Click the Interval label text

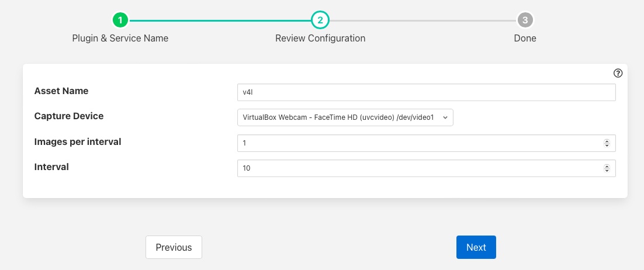[x=51, y=167]
